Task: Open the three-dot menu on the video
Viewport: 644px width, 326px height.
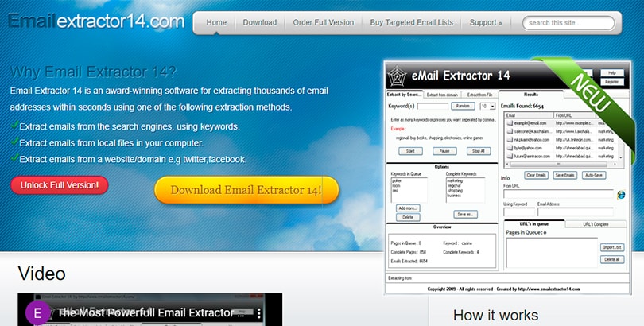Action: [x=258, y=314]
